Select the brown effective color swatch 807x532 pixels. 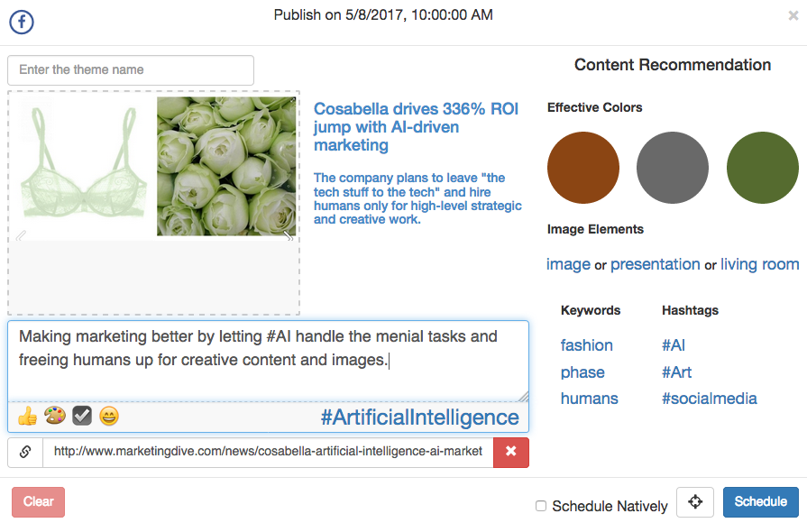tap(583, 168)
